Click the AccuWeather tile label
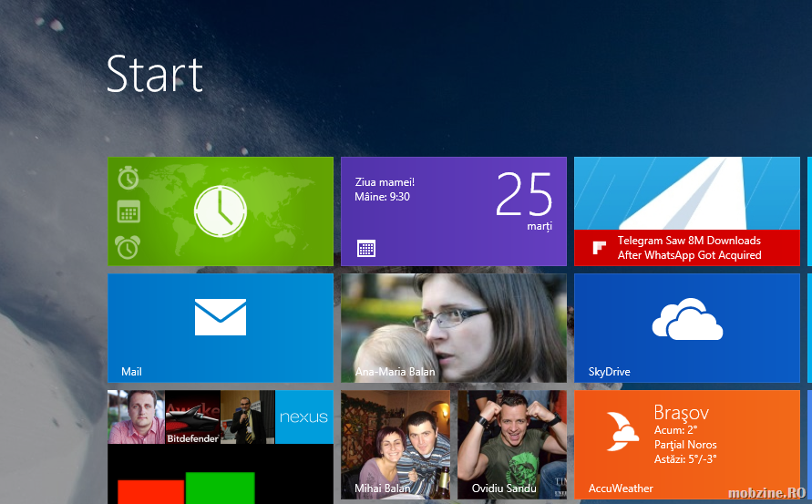Viewport: 812px width, 504px height. 621,489
